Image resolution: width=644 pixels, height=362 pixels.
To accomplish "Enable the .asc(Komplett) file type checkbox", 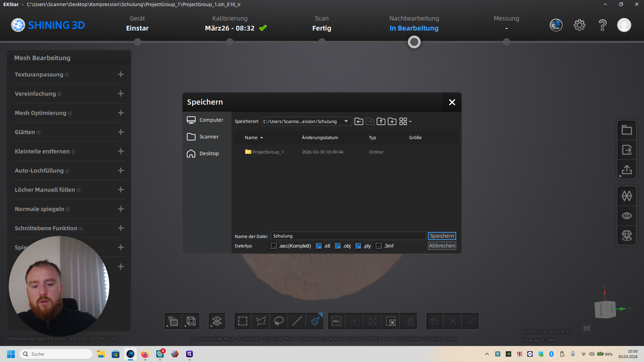I will [274, 246].
